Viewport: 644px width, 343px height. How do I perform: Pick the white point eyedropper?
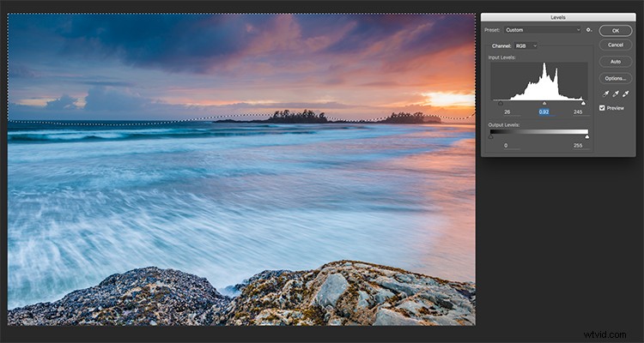(625, 94)
